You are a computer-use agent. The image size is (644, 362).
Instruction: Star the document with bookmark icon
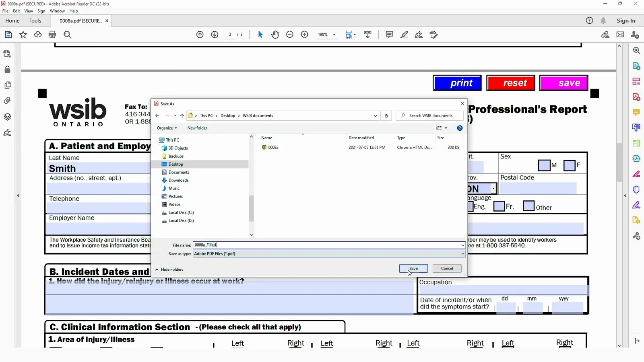[x=23, y=35]
